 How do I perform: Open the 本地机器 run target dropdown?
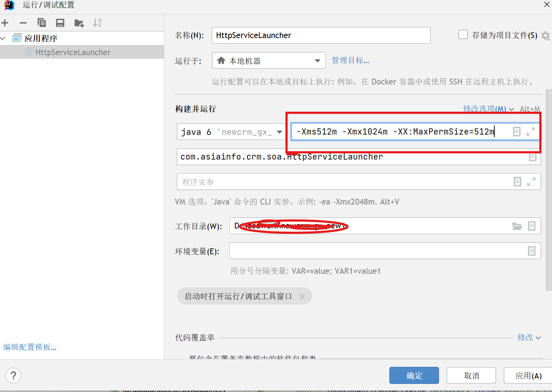click(x=318, y=60)
